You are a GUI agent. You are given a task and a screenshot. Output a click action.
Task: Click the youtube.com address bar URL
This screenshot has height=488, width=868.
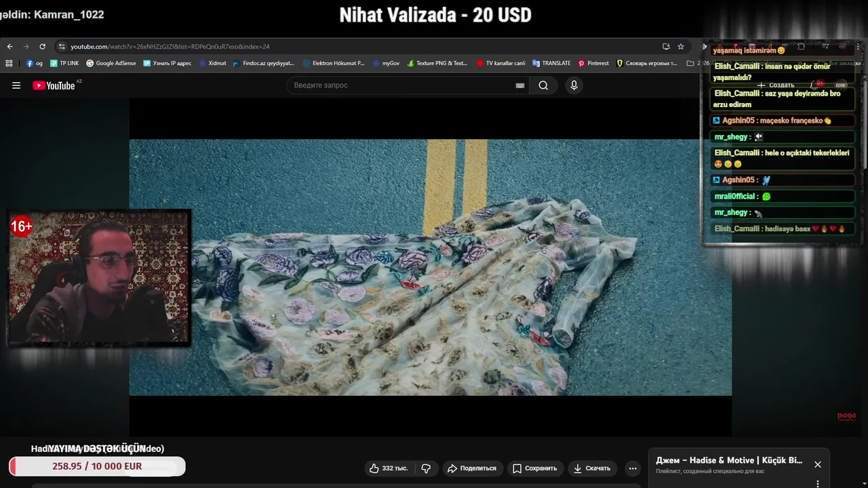pyautogui.click(x=170, y=47)
